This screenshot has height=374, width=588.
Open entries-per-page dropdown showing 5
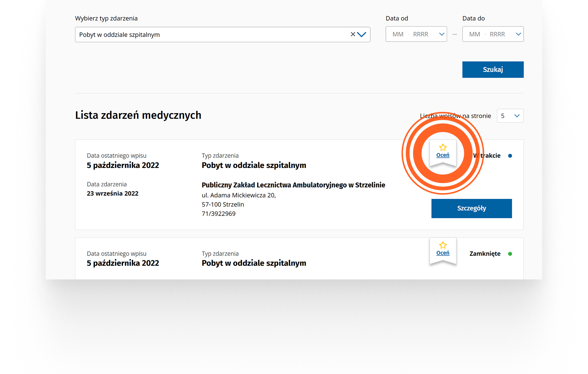tap(510, 116)
